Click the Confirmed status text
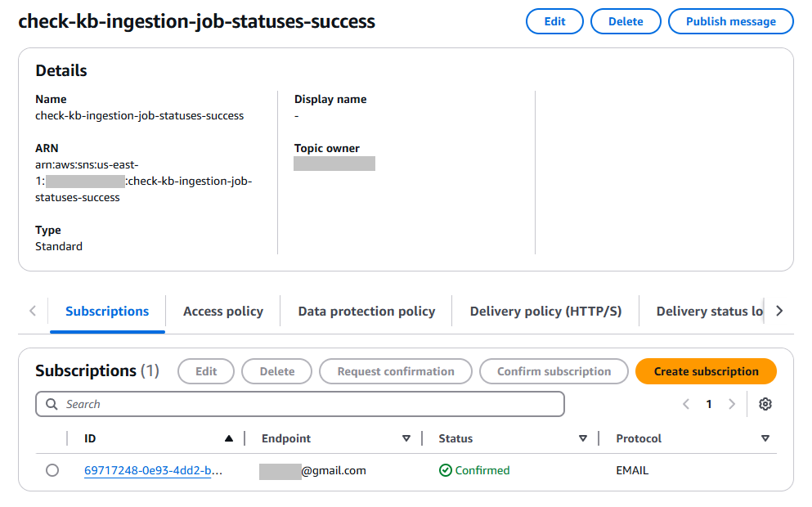The width and height of the screenshot is (812, 507). point(482,470)
